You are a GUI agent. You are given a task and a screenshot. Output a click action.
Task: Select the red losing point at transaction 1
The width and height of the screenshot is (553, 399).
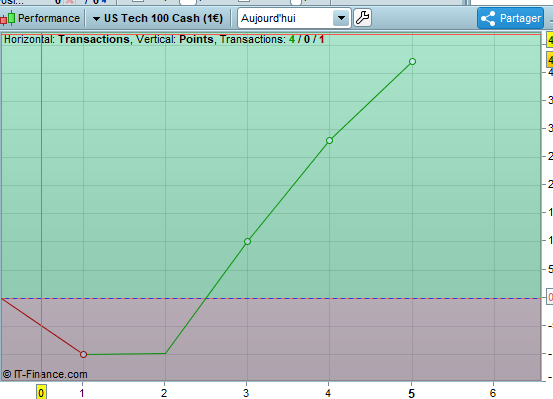tap(83, 355)
